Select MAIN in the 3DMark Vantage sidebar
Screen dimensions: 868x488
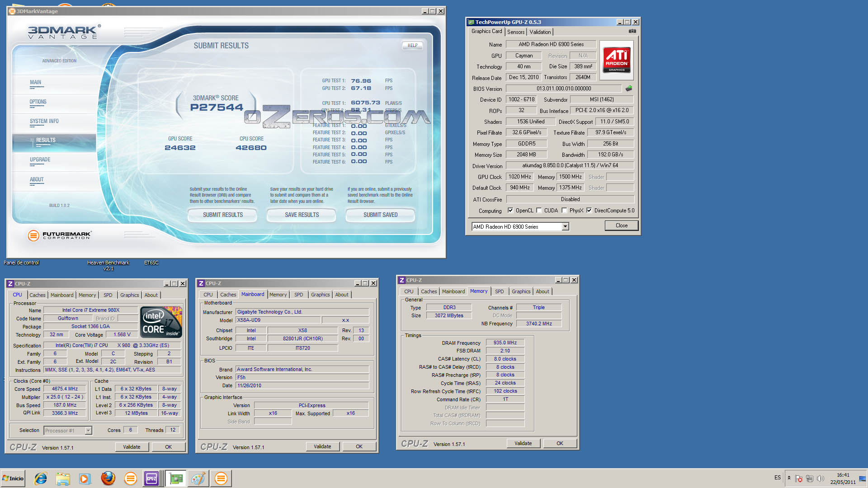[35, 82]
